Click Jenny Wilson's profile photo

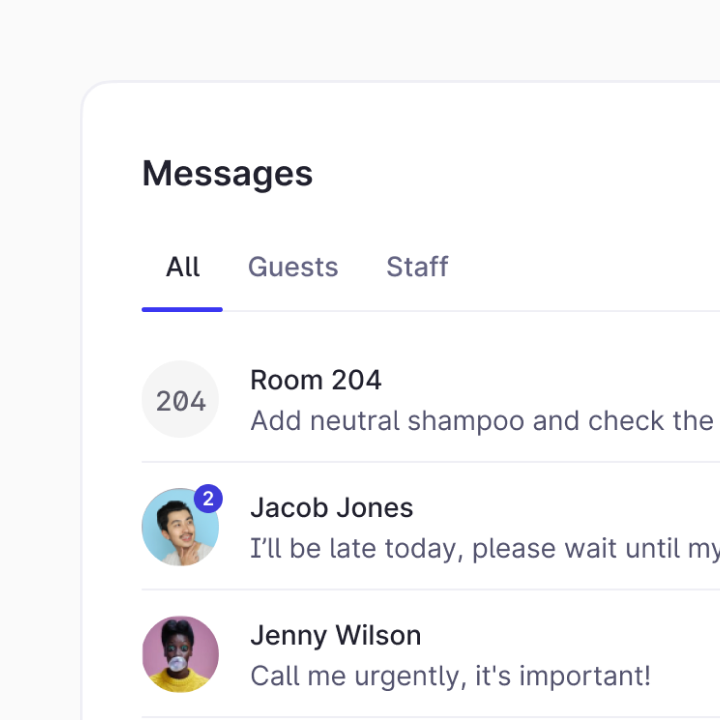pos(180,655)
